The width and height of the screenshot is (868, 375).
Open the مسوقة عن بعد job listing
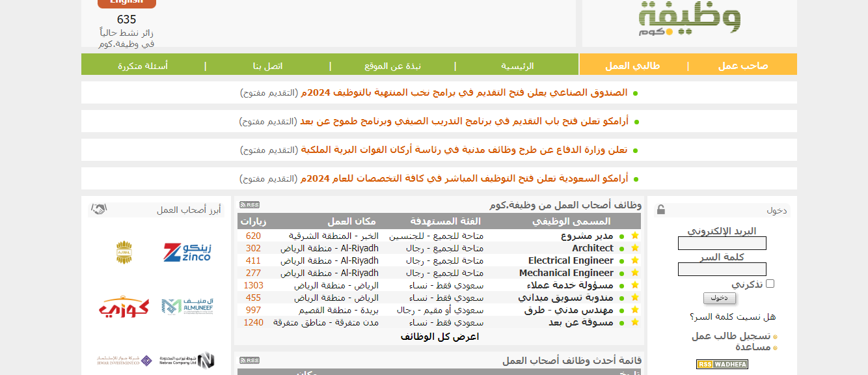(x=581, y=322)
